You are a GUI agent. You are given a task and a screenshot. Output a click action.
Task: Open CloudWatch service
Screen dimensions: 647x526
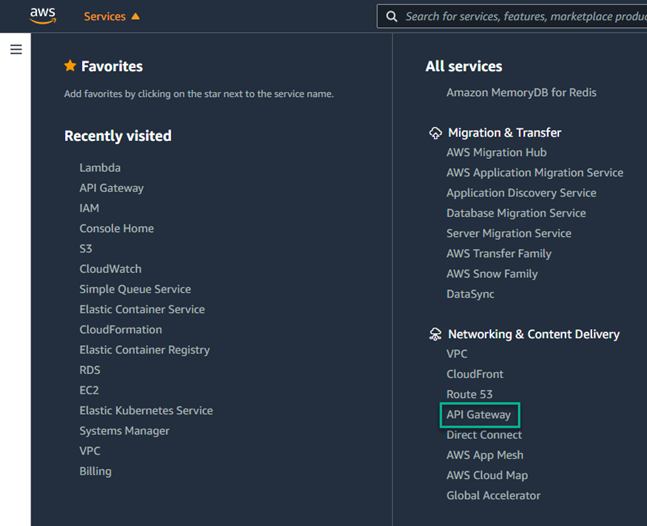[x=110, y=269]
